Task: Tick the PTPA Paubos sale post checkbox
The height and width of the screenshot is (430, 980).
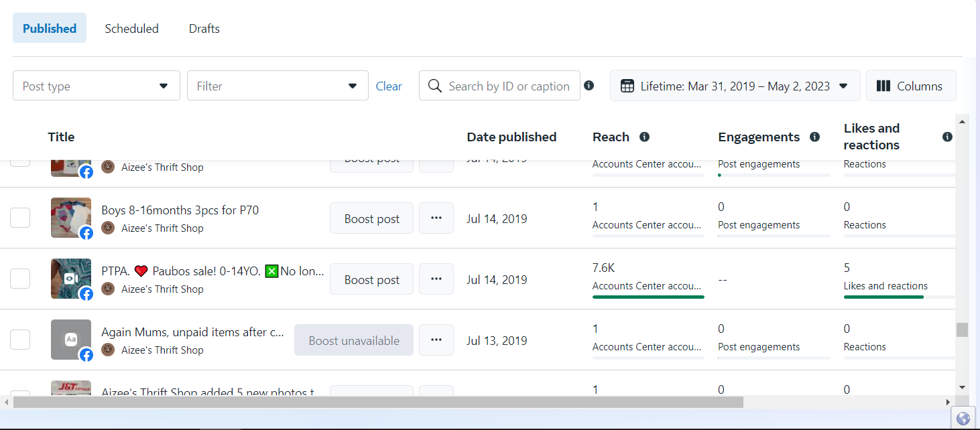Action: [20, 279]
